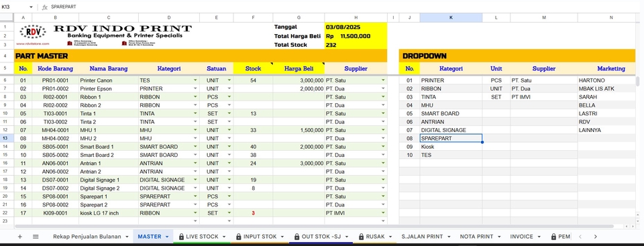Viewport: 644px width, 246px height.
Task: Select cell with date 03/08/2025
Action: (x=356, y=27)
